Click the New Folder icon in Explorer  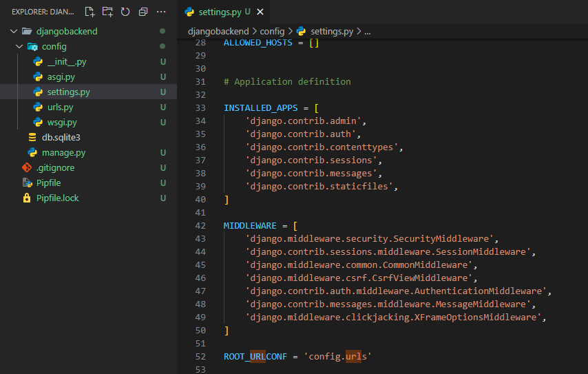[107, 12]
